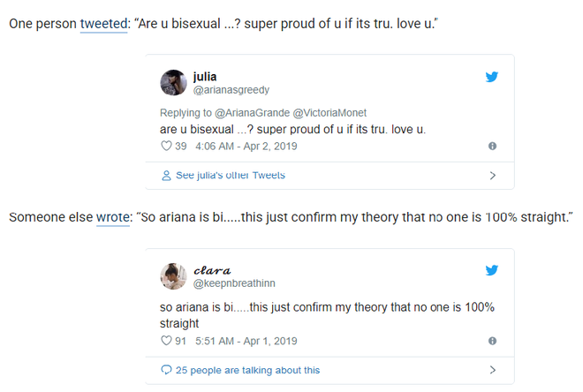
Task: Click the @ArianaGrande mention in reply line
Action: (252, 113)
